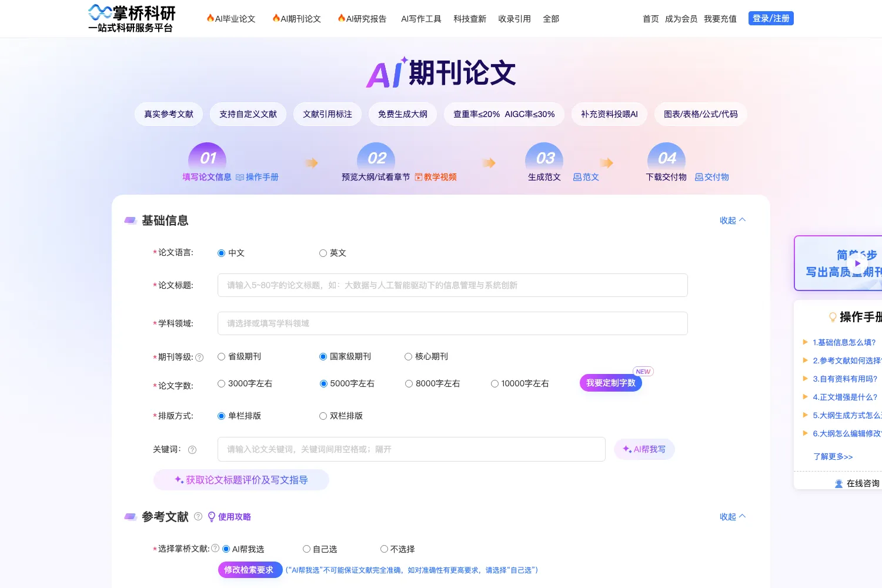Click the 操作手册 book icon in step 01
This screenshot has height=588, width=882.
click(x=240, y=177)
